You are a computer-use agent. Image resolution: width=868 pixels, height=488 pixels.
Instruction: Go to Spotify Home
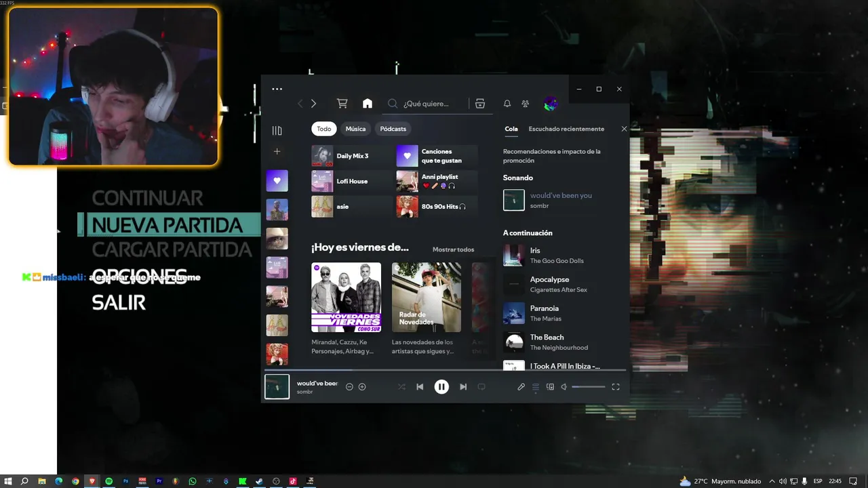click(368, 104)
